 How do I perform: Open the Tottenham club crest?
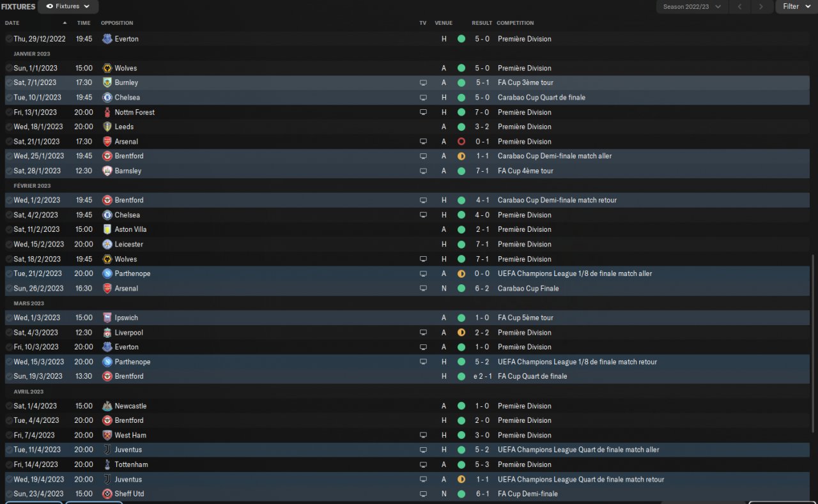[x=107, y=464]
